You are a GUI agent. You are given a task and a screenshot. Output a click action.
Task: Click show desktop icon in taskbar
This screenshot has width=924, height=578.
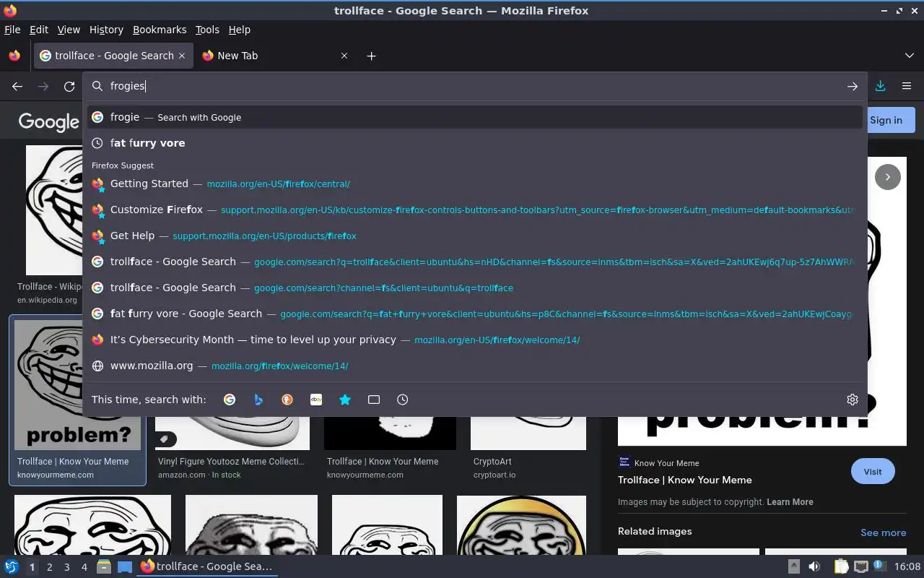125,566
